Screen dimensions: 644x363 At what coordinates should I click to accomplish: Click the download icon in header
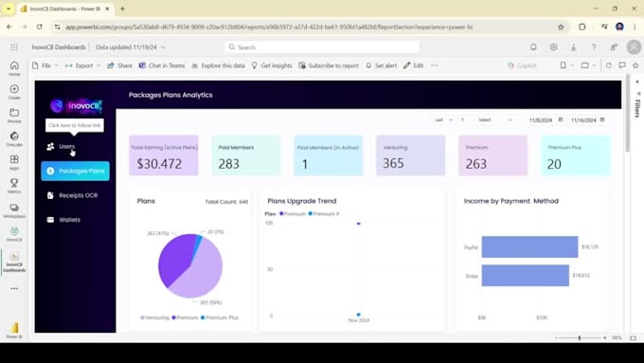[573, 46]
